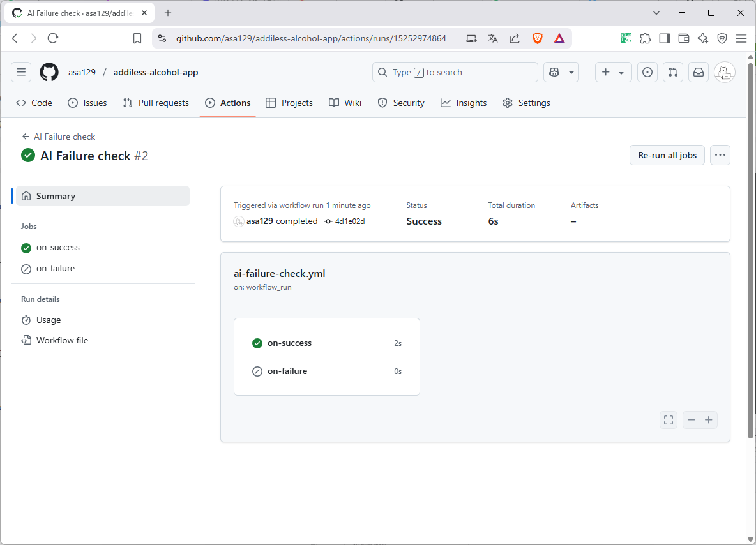
Task: Open the tab search chevron
Action: [x=656, y=13]
